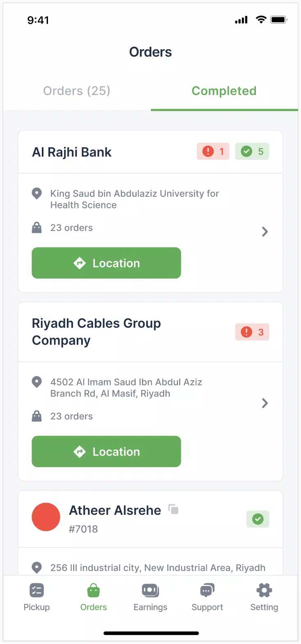Image resolution: width=301 pixels, height=644 pixels.
Task: Tap the red alert badge showing 1
Action: coord(213,151)
